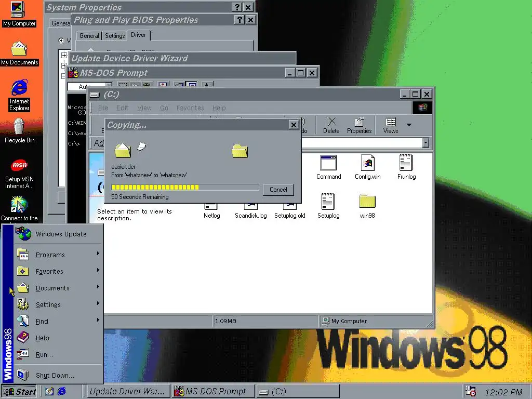
Task: Click the Start button
Action: click(x=19, y=392)
